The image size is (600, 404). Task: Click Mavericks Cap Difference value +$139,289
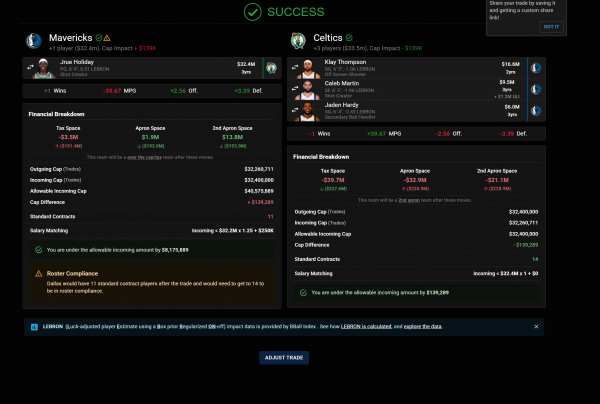pyautogui.click(x=260, y=202)
